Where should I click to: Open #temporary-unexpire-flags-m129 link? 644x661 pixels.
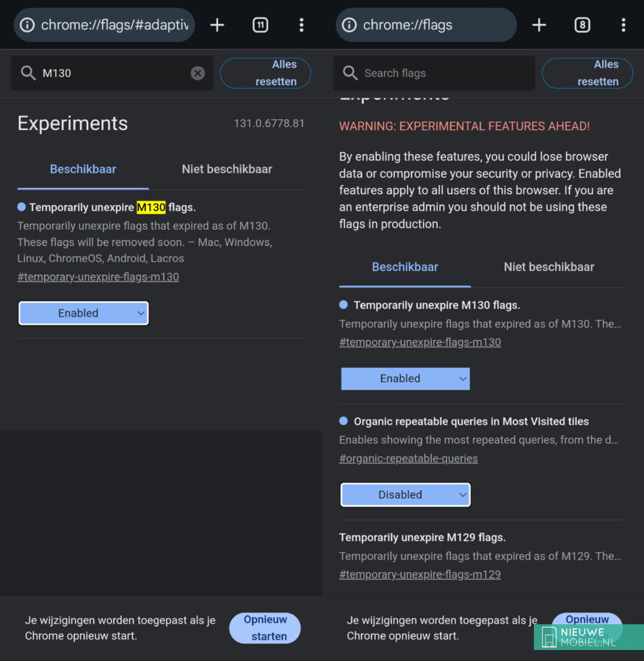[420, 574]
